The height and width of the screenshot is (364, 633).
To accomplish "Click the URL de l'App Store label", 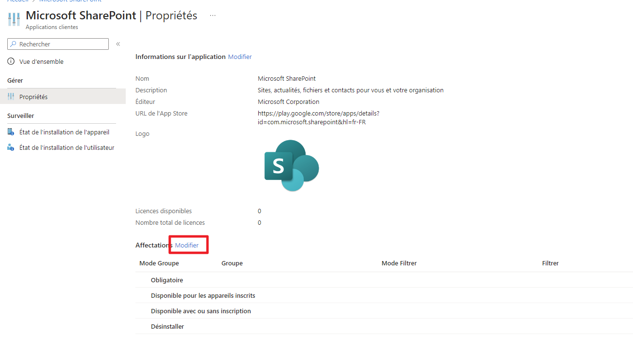I will [162, 113].
